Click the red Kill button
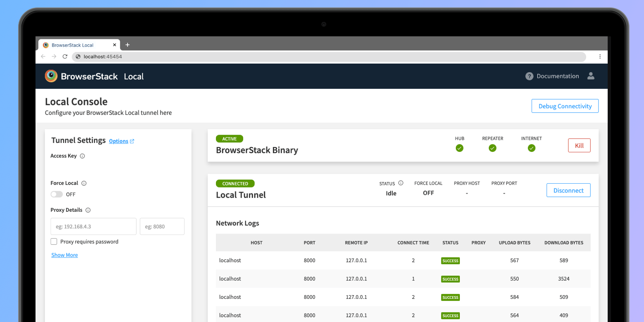This screenshot has width=644, height=322. coord(579,145)
